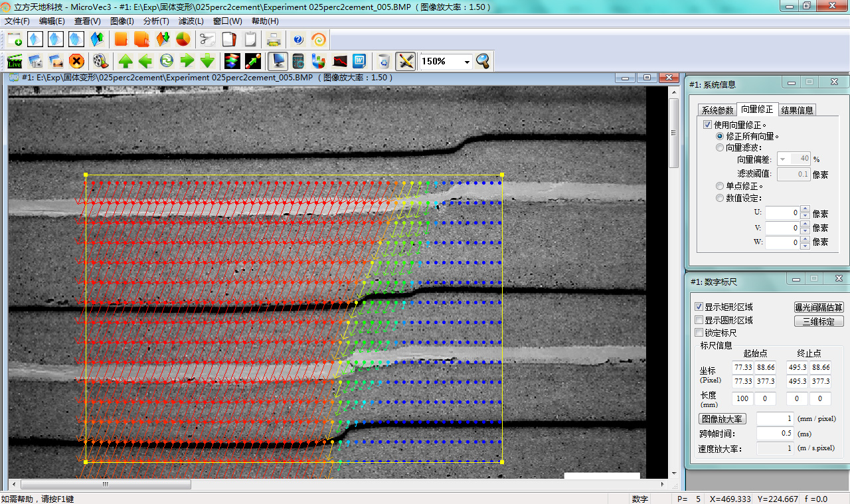Open the 诸波(L) menu
Image resolution: width=850 pixels, height=504 pixels.
pyautogui.click(x=191, y=21)
